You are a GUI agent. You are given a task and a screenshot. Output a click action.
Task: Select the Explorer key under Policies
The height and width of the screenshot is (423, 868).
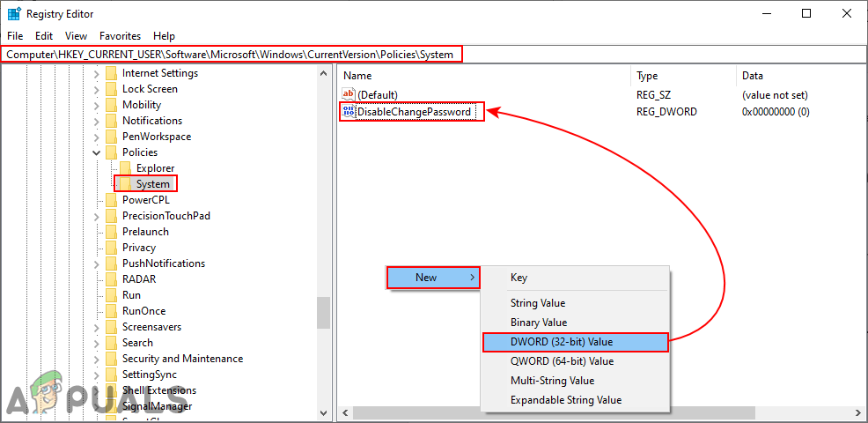[155, 168]
